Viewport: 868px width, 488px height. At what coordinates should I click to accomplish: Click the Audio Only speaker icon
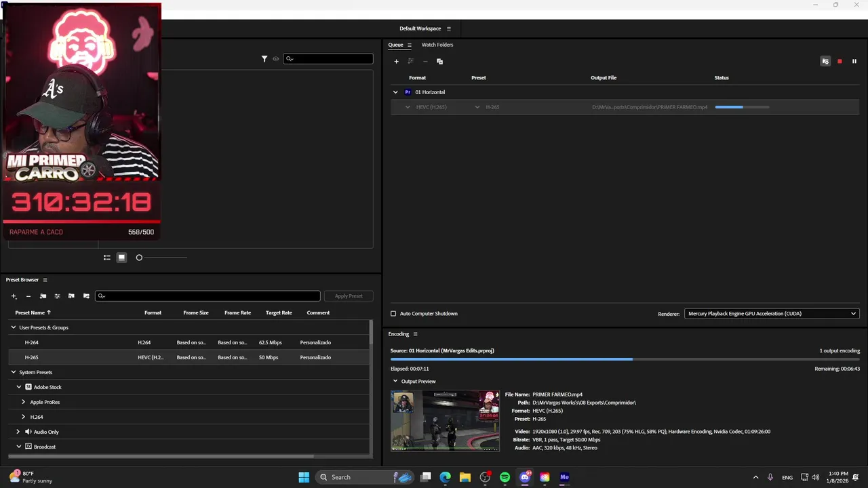[28, 432]
